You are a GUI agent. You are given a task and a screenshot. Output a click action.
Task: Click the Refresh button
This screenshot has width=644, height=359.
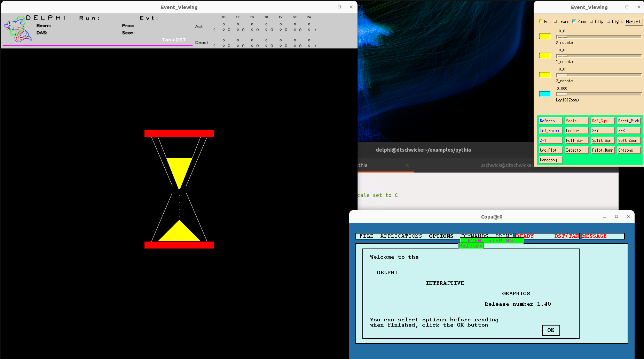point(550,121)
